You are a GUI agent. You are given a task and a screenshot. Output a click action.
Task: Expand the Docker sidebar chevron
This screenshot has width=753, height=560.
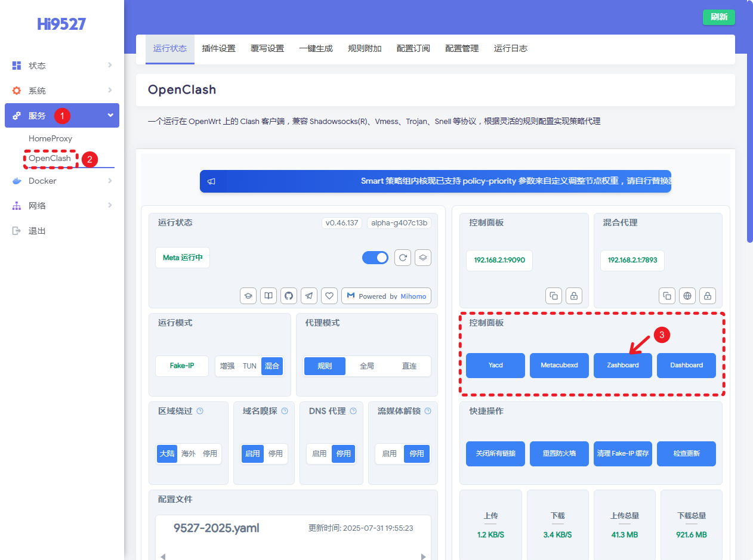tap(110, 180)
